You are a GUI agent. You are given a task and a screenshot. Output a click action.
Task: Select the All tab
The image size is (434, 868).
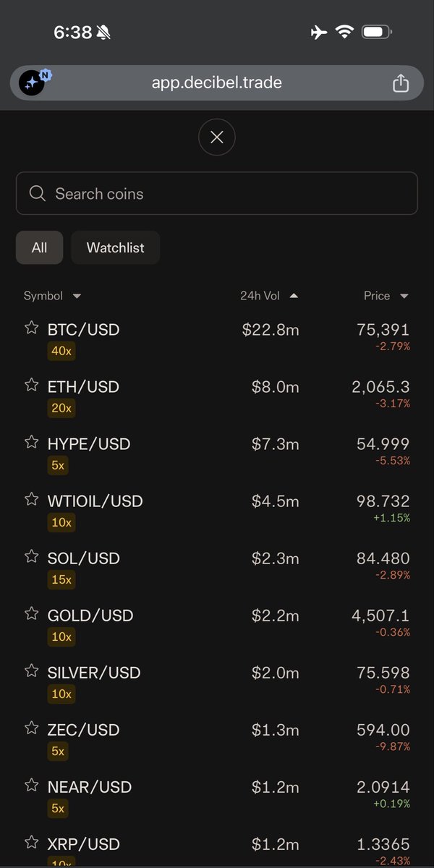click(40, 247)
